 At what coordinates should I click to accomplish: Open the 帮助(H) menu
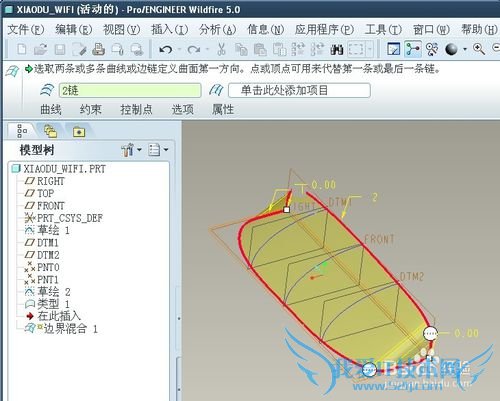tap(479, 30)
